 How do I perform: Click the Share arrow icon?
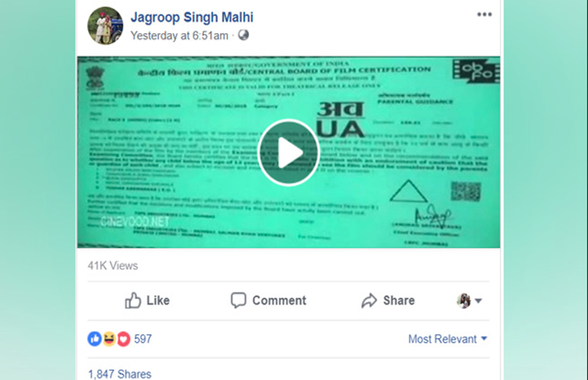(369, 301)
